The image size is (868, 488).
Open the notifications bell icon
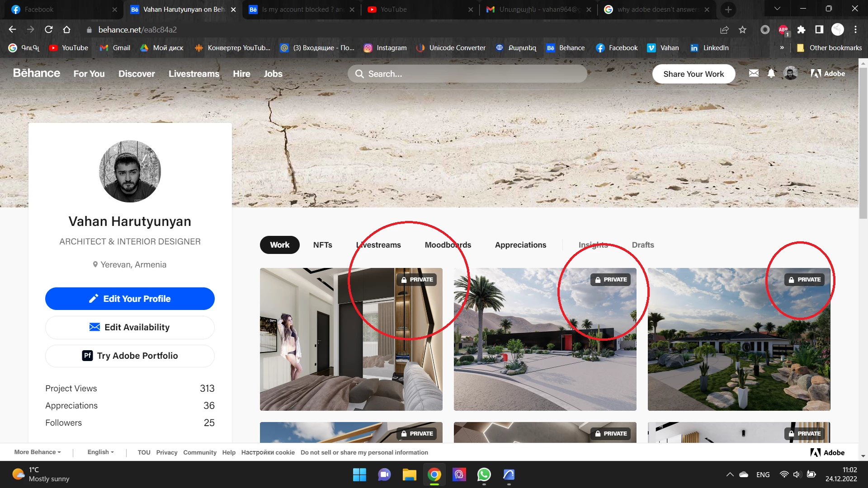click(771, 73)
